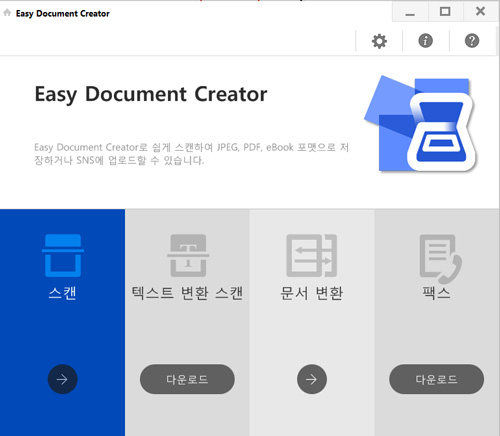Click the 텍스트 변환 스캔 label

(187, 293)
